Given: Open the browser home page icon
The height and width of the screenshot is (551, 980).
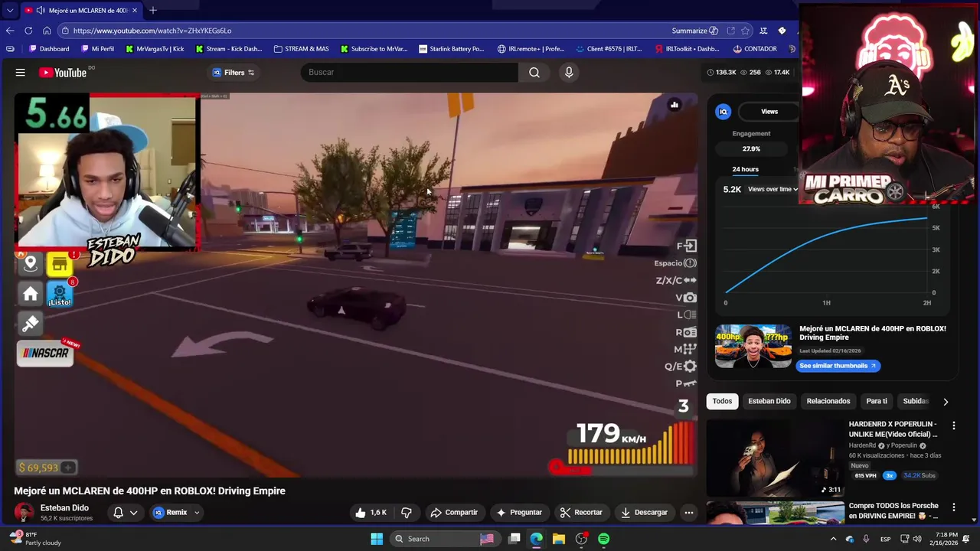Looking at the screenshot, I should point(47,31).
